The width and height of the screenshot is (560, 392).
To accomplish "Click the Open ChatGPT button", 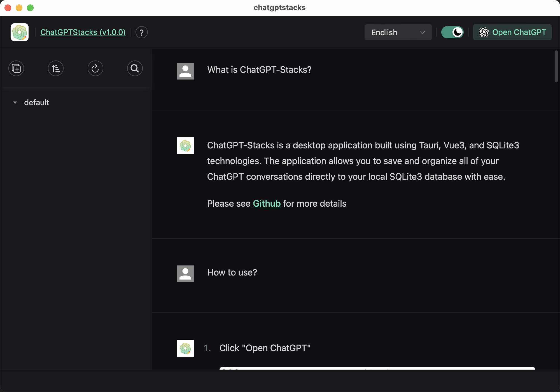I will 512,32.
